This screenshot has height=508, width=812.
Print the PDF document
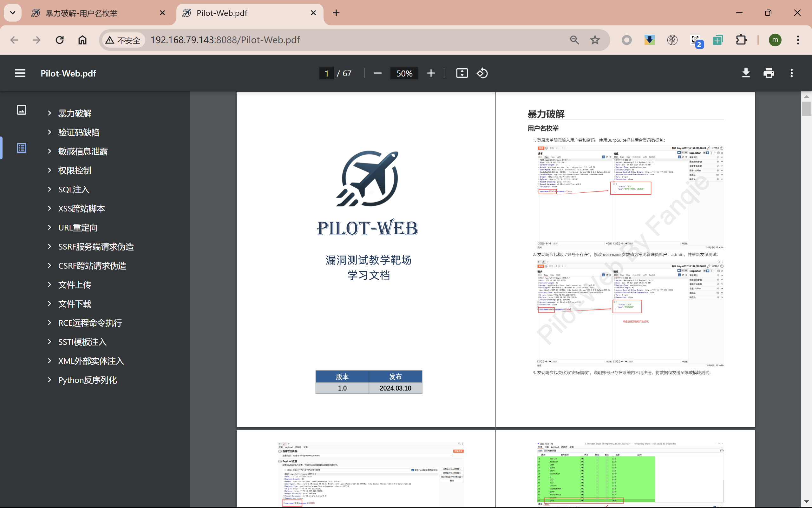(768, 73)
